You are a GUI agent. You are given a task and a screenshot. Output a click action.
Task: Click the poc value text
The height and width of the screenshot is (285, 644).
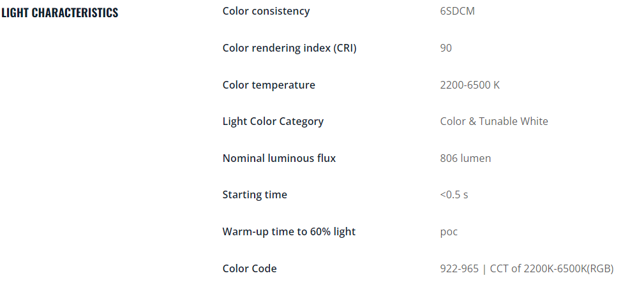tap(449, 232)
